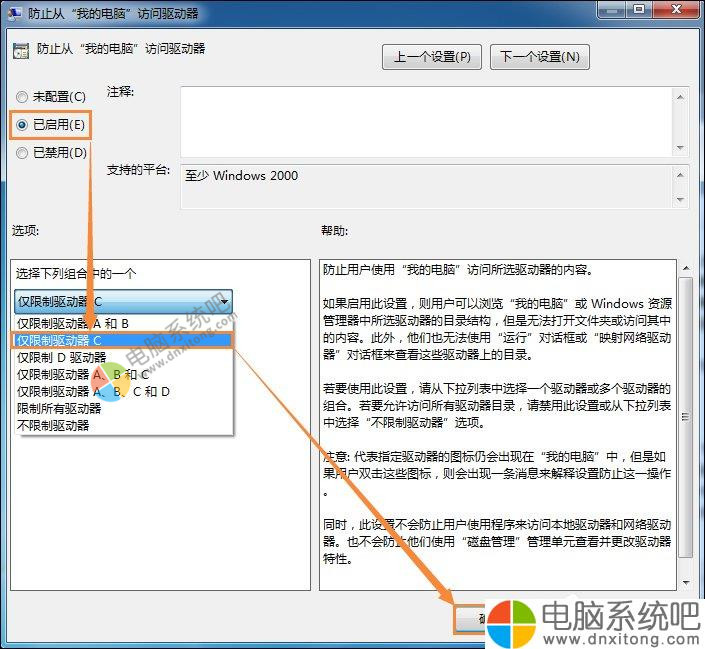This screenshot has width=705, height=649.
Task: Choose 仅限制 D 驱动器 option
Action: click(x=124, y=358)
